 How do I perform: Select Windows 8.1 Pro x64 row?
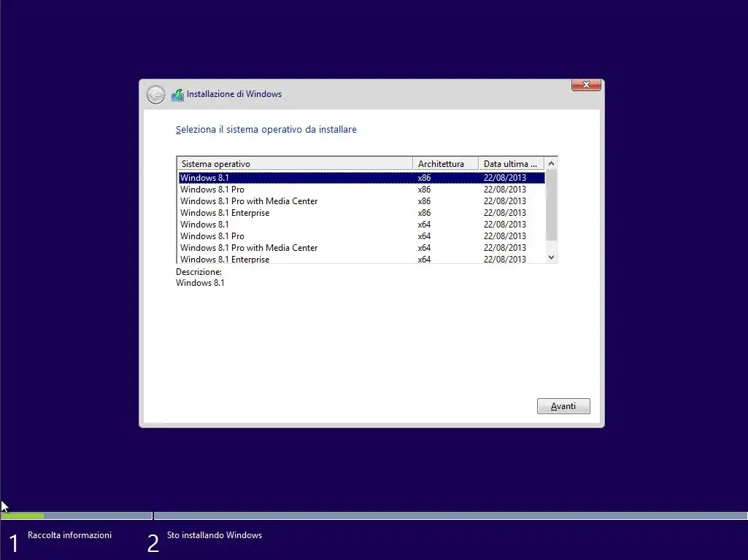(362, 236)
